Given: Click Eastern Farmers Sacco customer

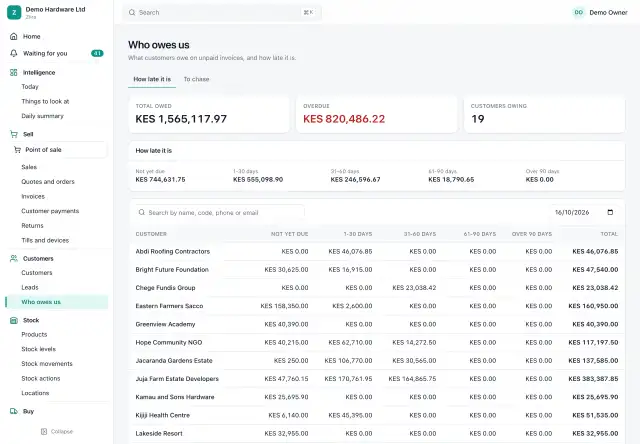Looking at the screenshot, I should (x=169, y=306).
